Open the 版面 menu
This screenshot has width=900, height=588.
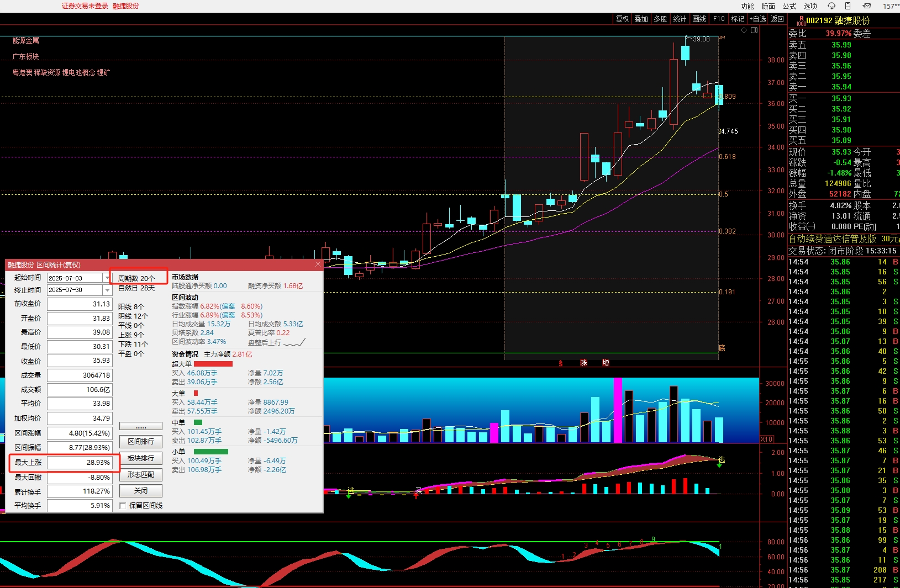coord(768,6)
